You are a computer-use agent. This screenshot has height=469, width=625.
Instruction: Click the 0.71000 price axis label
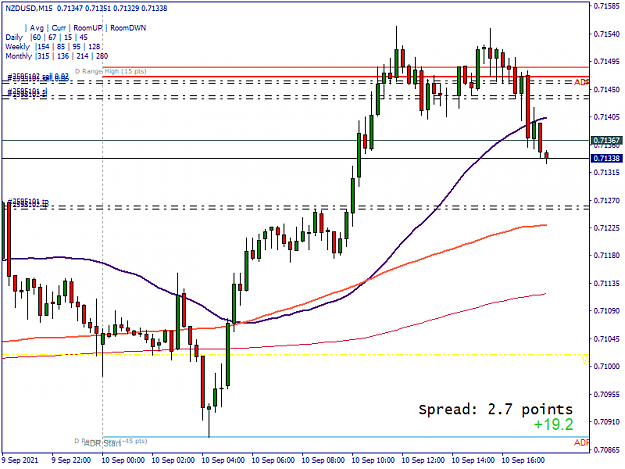(x=607, y=366)
